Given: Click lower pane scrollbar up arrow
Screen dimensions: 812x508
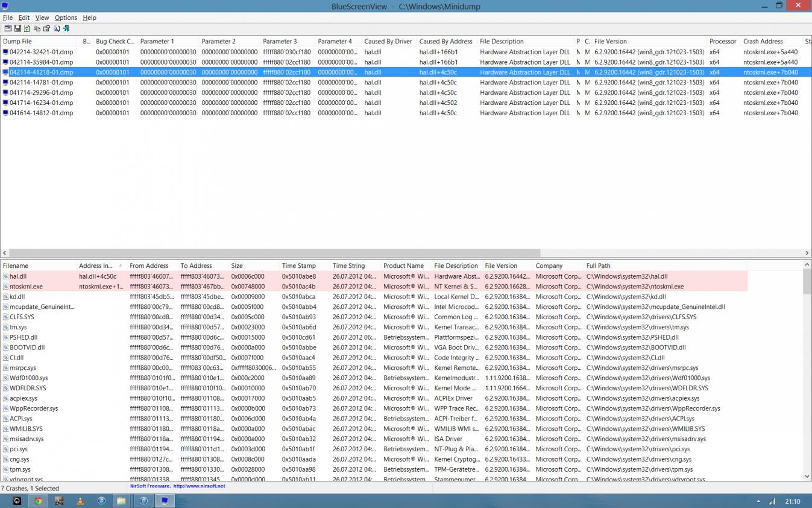Looking at the screenshot, I should pos(807,264).
